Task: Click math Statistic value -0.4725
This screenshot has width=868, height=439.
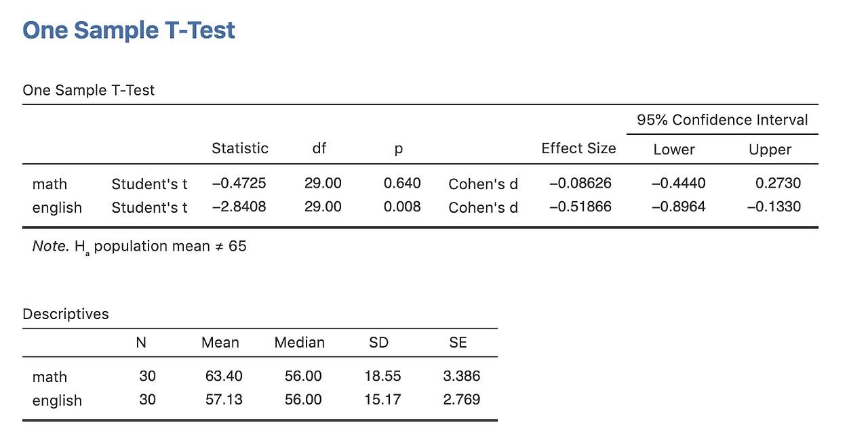Action: [239, 183]
